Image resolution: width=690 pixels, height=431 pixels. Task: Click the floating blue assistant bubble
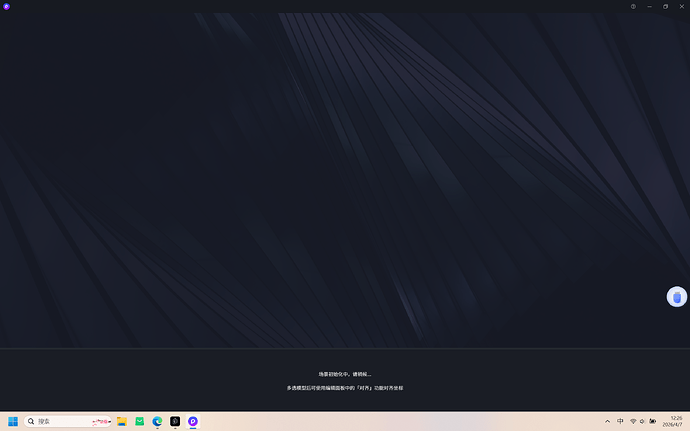677,297
